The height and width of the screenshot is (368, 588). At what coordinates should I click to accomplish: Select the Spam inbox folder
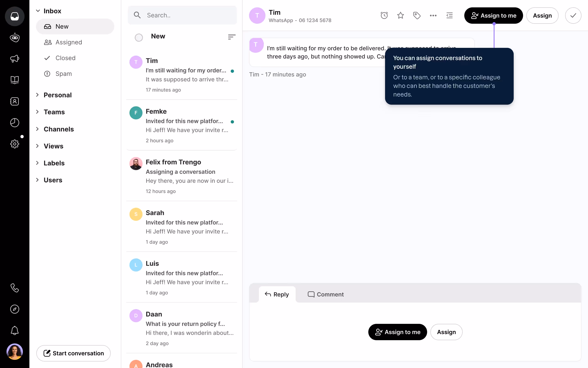pos(75,74)
